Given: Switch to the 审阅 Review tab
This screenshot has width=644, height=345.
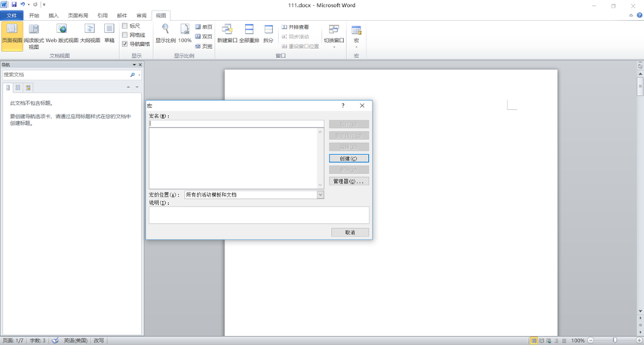Looking at the screenshot, I should 142,16.
